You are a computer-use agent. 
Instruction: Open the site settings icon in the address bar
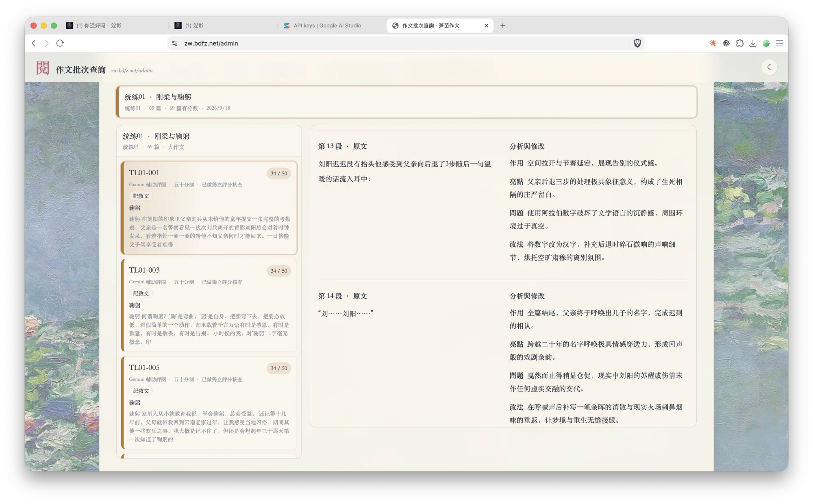tap(174, 43)
